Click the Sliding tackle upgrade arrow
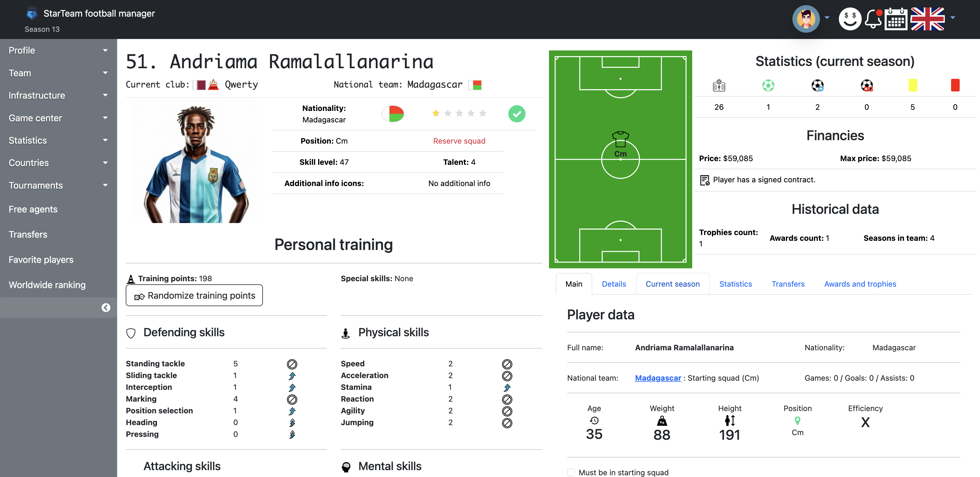Viewport: 980px width, 477px height. [x=292, y=376]
